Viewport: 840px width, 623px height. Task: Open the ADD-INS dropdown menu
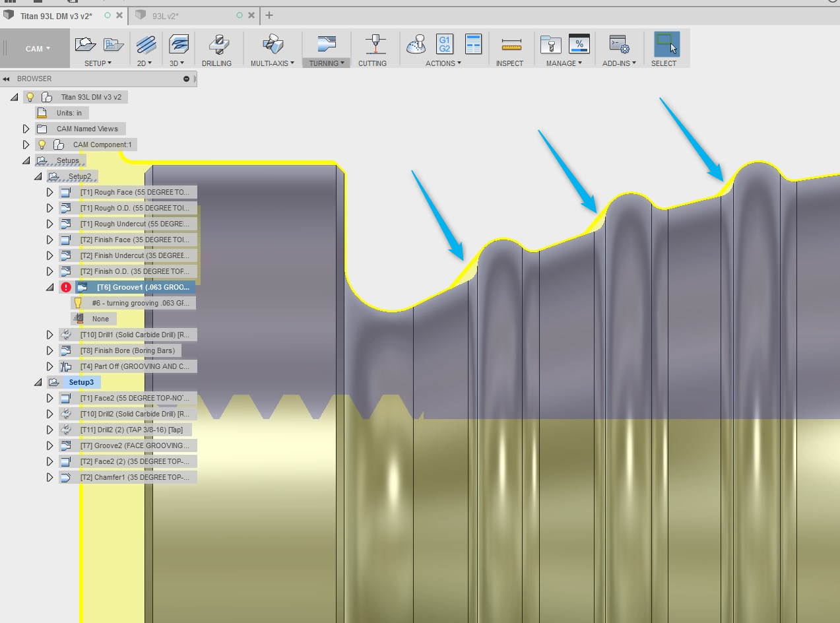coord(619,63)
